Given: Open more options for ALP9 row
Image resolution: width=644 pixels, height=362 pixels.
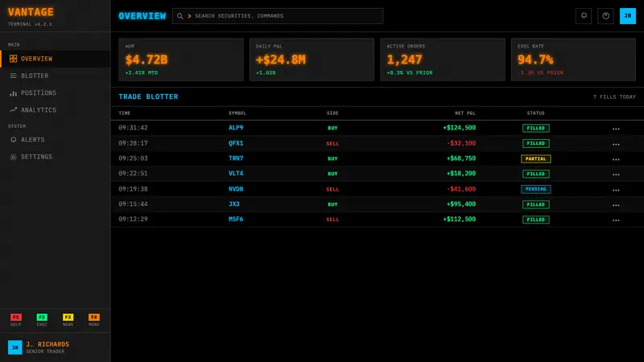Looking at the screenshot, I should [616, 129].
